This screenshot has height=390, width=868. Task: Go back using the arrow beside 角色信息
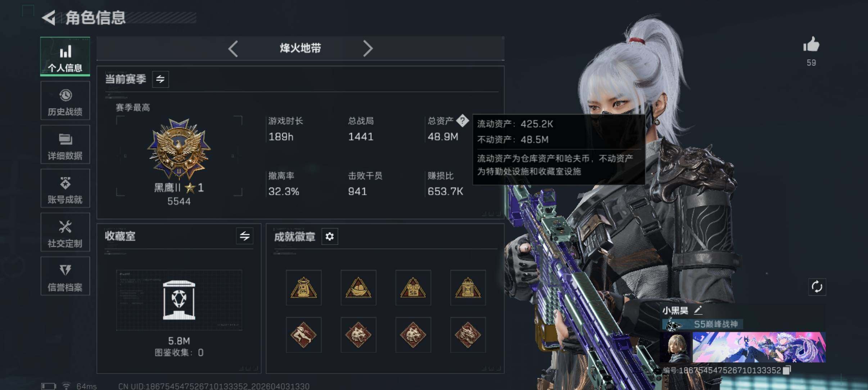tap(49, 17)
